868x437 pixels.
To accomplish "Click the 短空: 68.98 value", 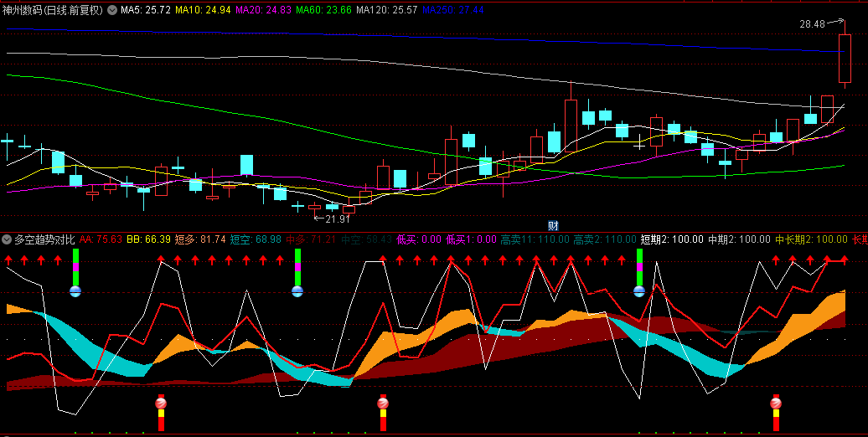I will [x=256, y=239].
